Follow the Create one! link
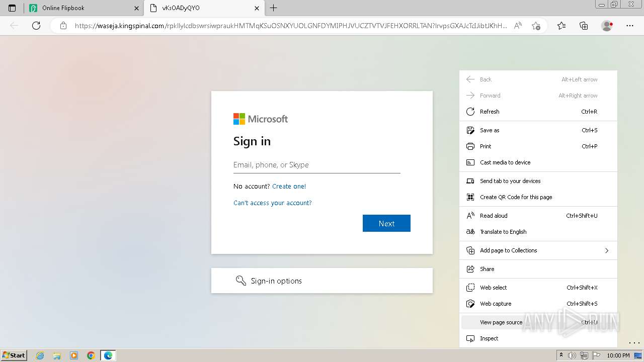The image size is (644, 362). pyautogui.click(x=289, y=186)
